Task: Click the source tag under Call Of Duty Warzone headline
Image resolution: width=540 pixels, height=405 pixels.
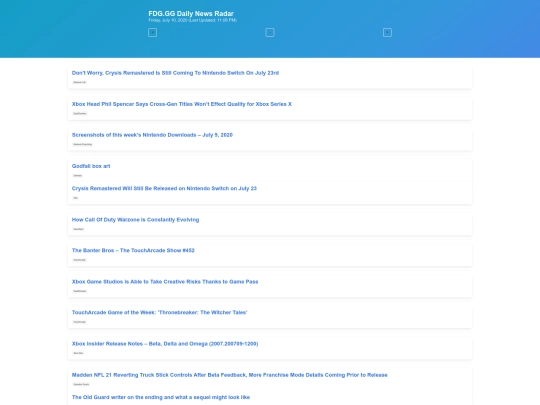Action: coord(79,229)
